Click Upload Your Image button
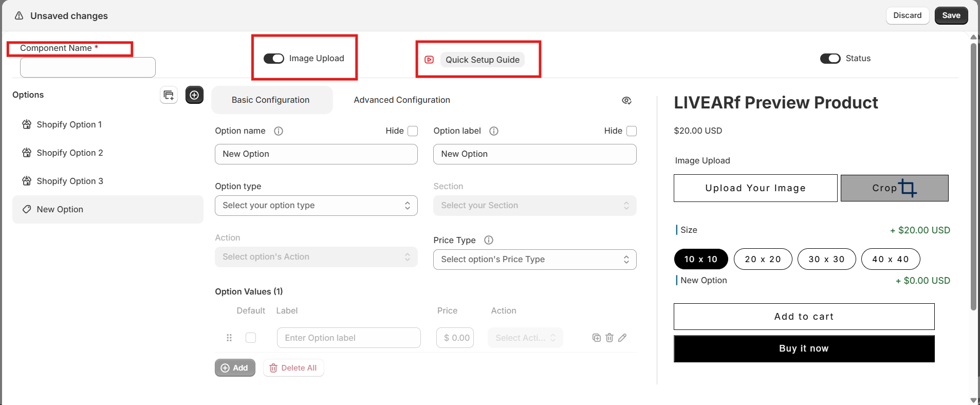The image size is (980, 405). coord(755,188)
